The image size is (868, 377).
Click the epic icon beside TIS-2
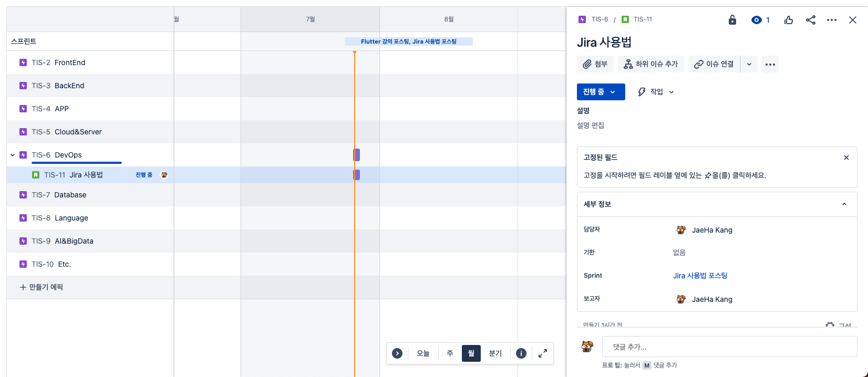(x=23, y=62)
